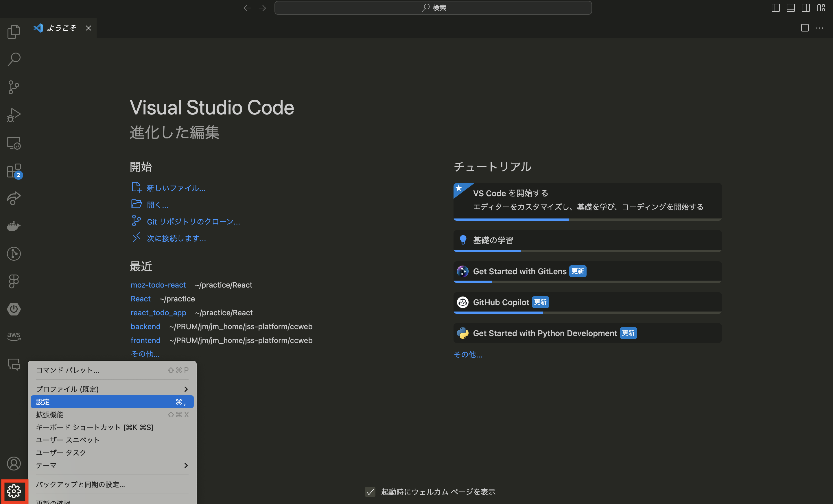
Task: Switch to the ようこそ tab
Action: click(x=62, y=28)
